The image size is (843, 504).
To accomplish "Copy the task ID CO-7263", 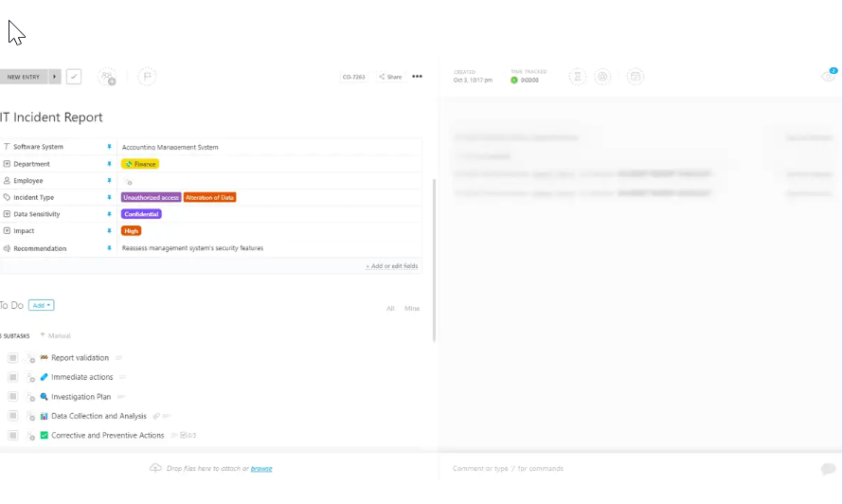I will pyautogui.click(x=353, y=77).
